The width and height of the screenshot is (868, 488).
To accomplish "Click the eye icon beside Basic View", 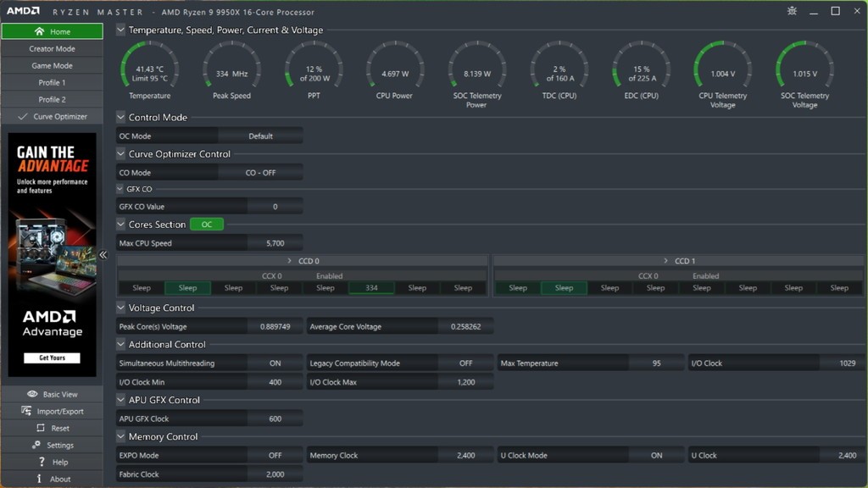I will pos(32,394).
